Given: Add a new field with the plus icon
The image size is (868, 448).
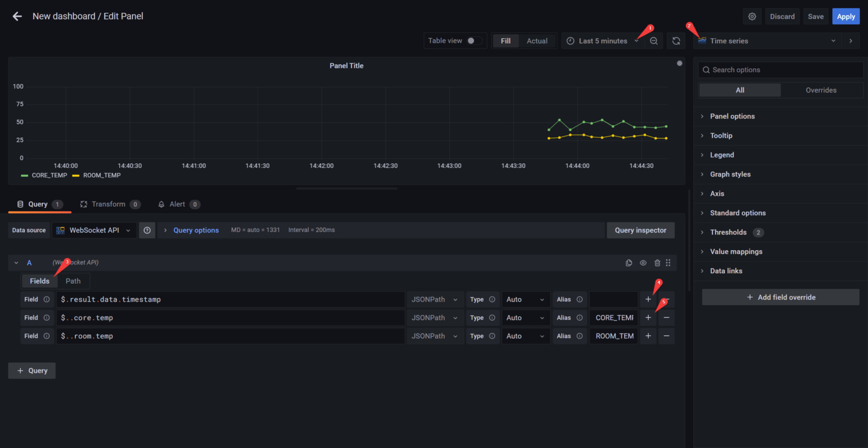Looking at the screenshot, I should point(648,299).
